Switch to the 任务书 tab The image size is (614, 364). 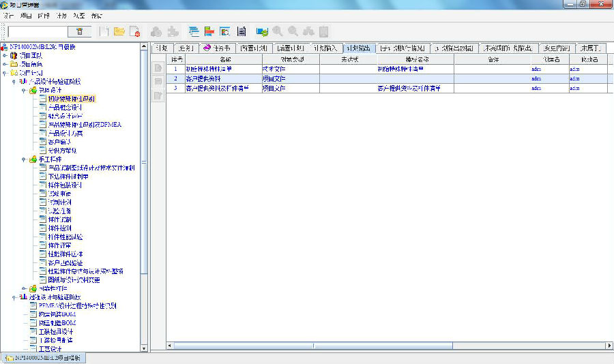[218, 48]
